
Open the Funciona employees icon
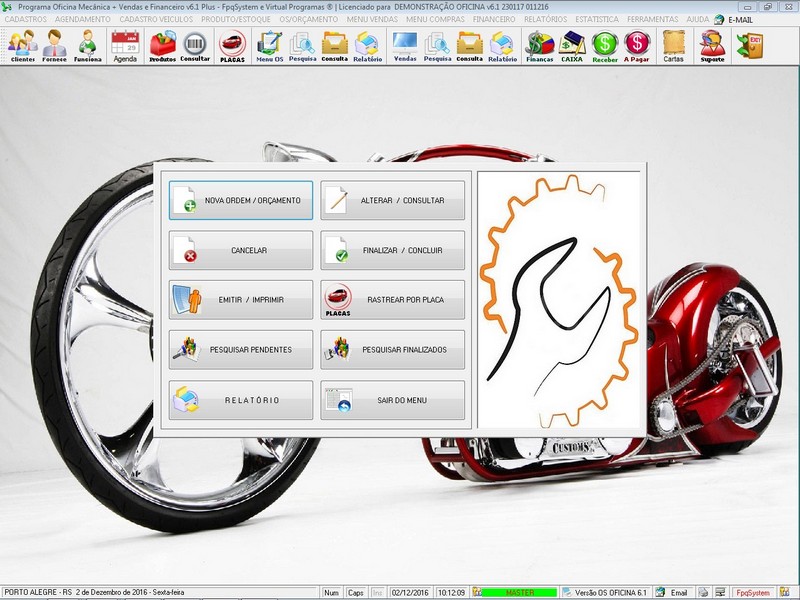[88, 46]
